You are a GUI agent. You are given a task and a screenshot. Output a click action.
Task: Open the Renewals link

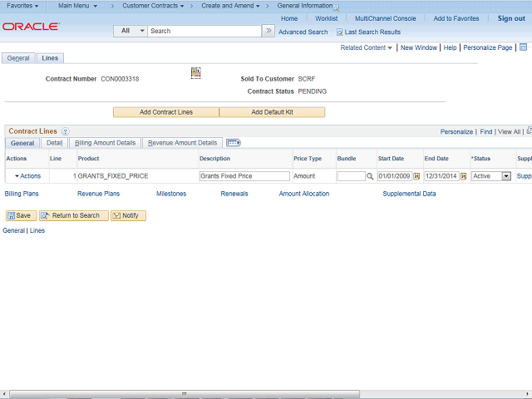(x=234, y=194)
